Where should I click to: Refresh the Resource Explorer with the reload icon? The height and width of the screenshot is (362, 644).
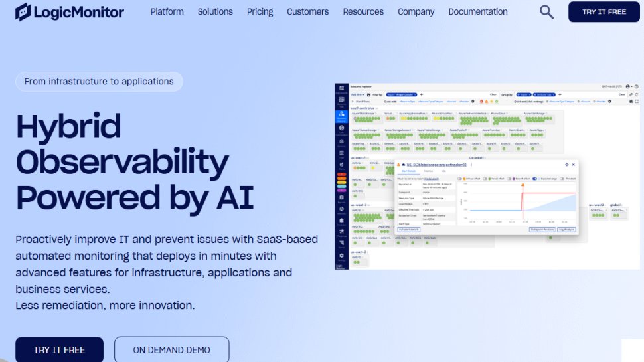(637, 94)
